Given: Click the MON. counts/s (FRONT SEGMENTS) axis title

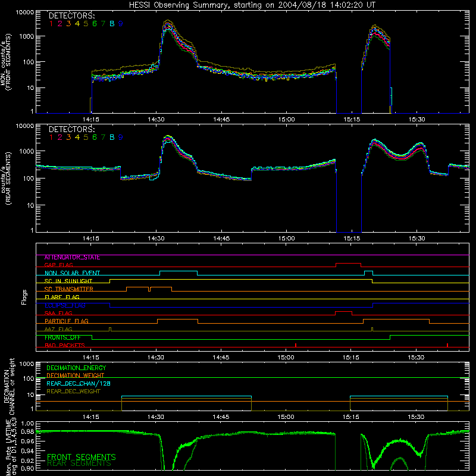Looking at the screenshot, I should click(x=6, y=62).
